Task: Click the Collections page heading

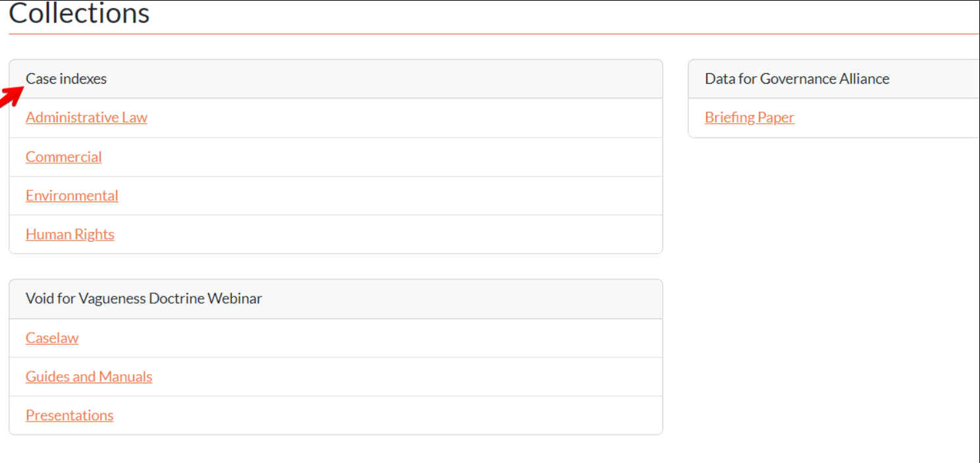Action: tap(79, 13)
